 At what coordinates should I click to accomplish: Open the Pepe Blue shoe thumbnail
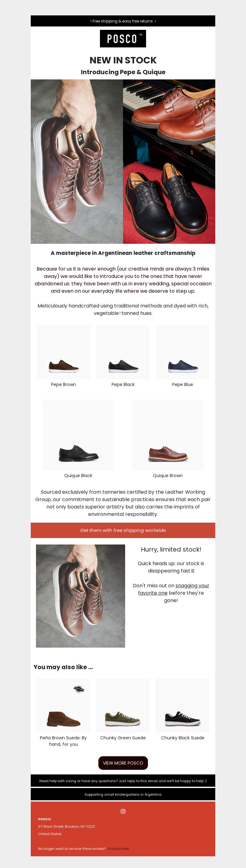(182, 352)
